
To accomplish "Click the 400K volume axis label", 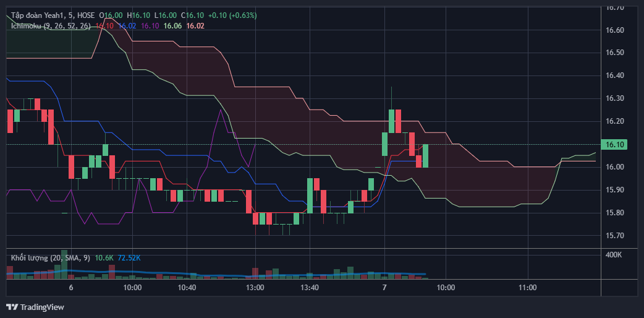I will coord(614,255).
